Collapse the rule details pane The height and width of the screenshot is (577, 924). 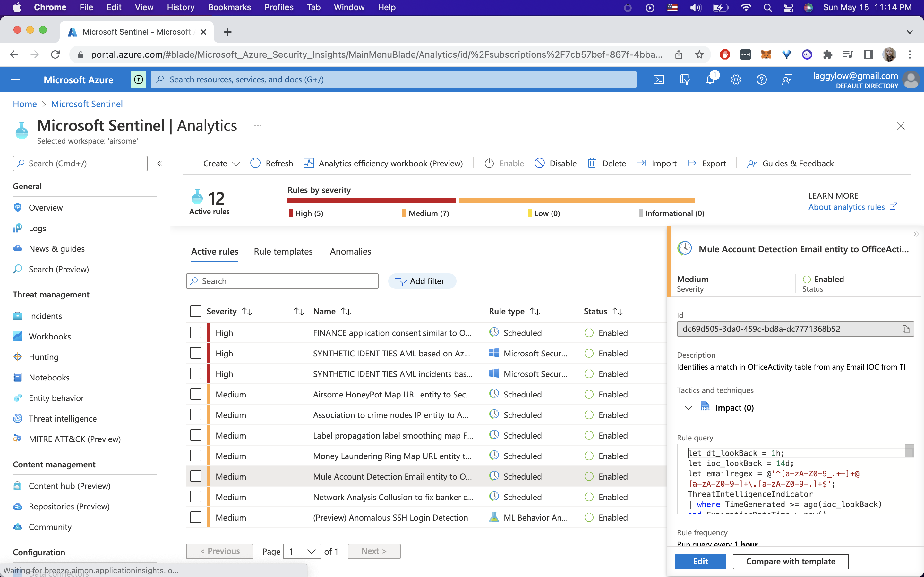tap(916, 234)
